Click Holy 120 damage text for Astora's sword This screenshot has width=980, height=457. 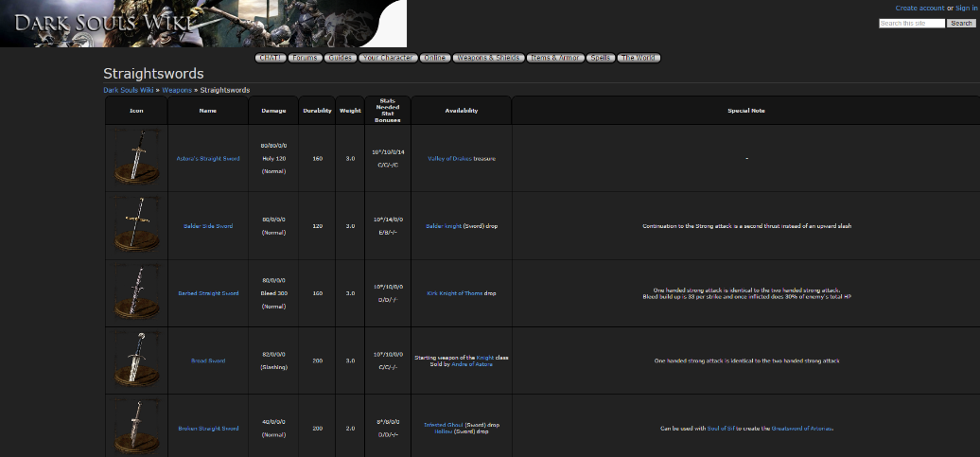273,159
